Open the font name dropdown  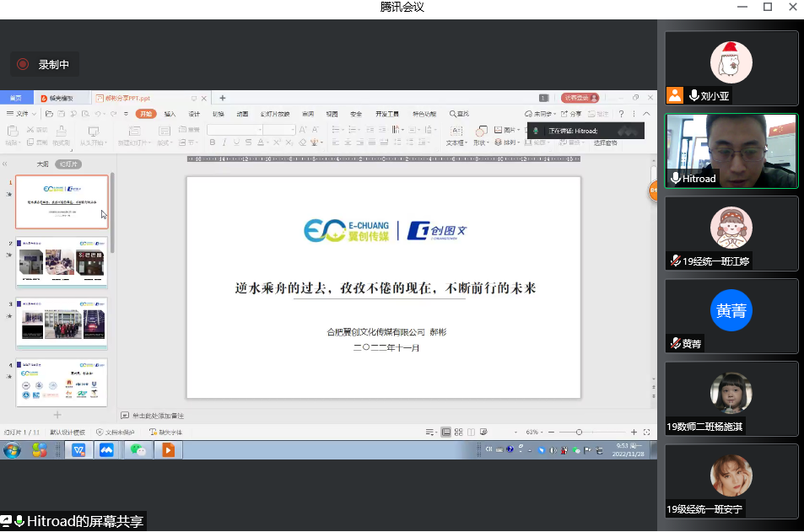click(258, 130)
